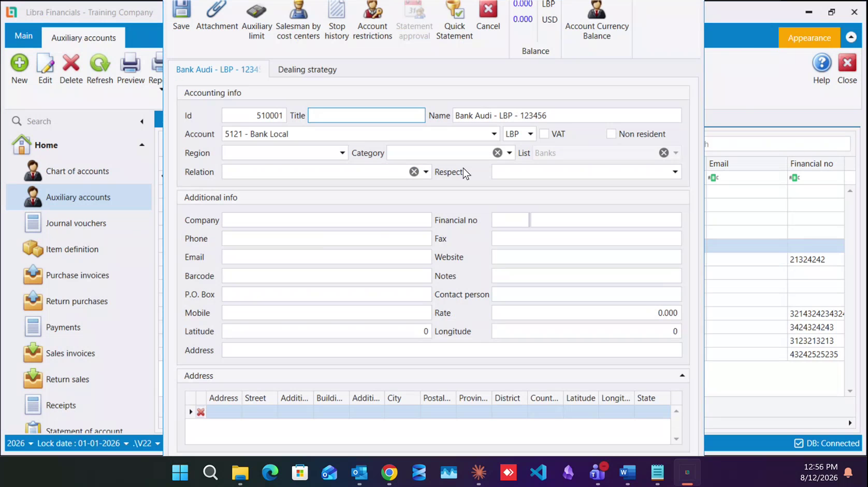Click the Appearance button
The width and height of the screenshot is (868, 487).
point(809,38)
